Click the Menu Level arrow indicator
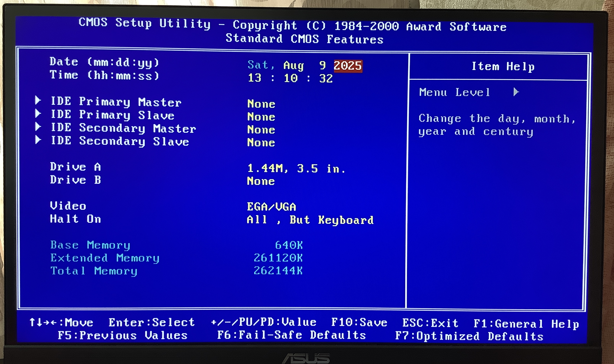Image resolution: width=614 pixels, height=364 pixels. [x=516, y=92]
